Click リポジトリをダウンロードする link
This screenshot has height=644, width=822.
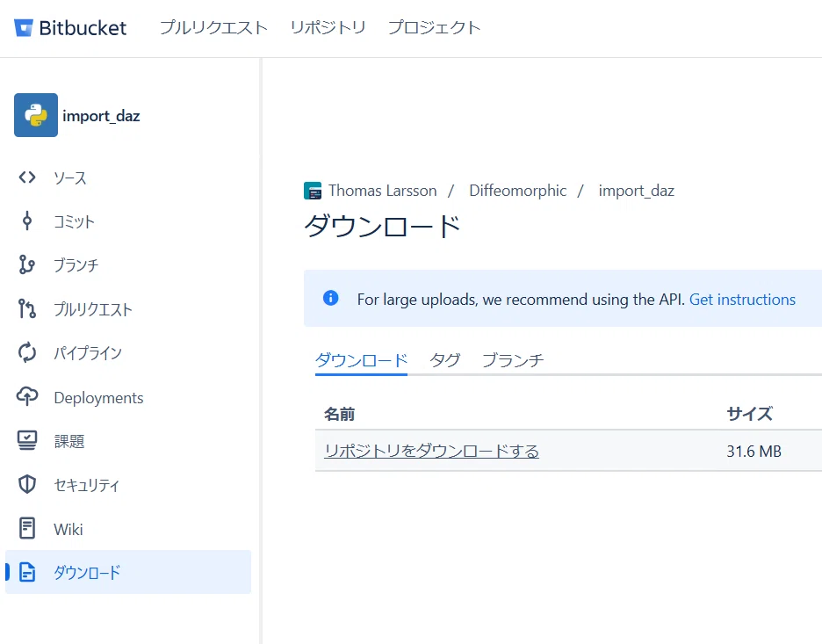click(x=431, y=451)
